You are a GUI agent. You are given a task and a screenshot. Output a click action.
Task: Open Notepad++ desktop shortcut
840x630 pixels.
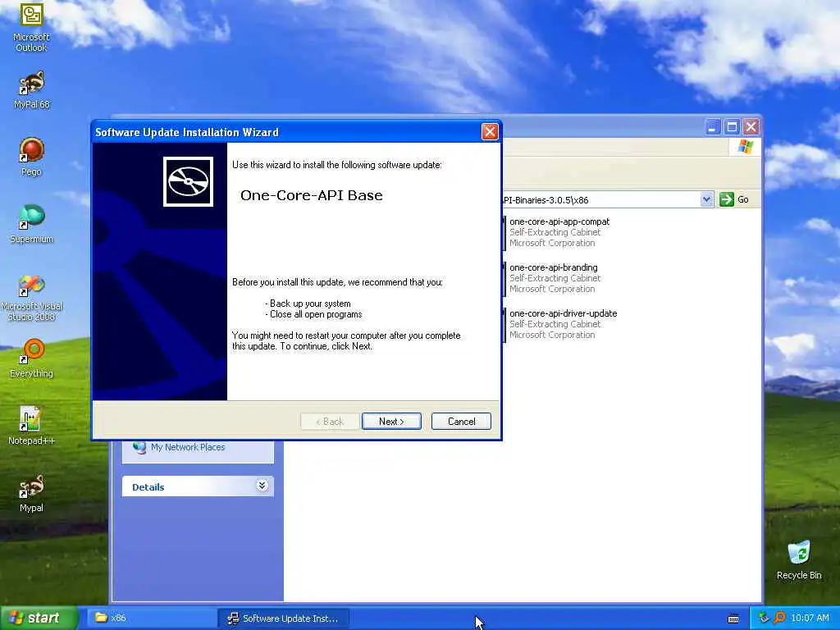click(31, 426)
